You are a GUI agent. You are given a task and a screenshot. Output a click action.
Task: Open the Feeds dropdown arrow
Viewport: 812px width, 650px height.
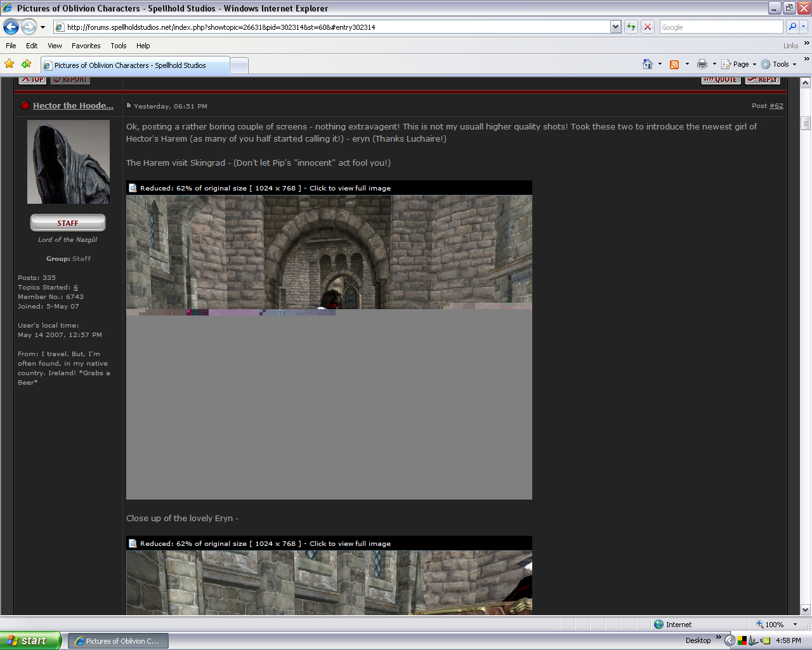tap(687, 64)
